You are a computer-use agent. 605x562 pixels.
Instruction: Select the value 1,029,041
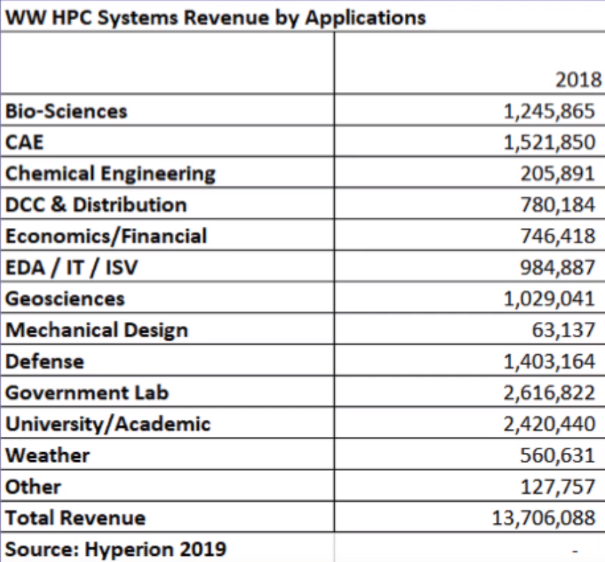(x=549, y=299)
